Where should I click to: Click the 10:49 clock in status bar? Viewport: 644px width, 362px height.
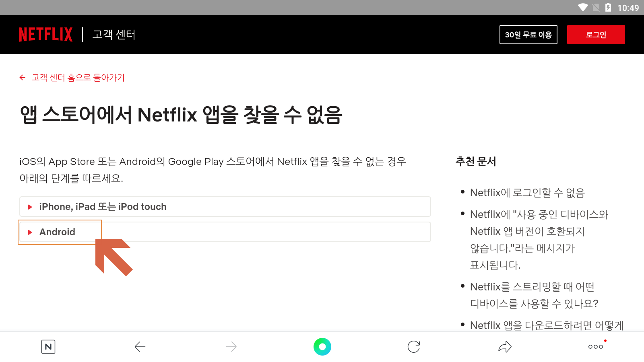[628, 8]
